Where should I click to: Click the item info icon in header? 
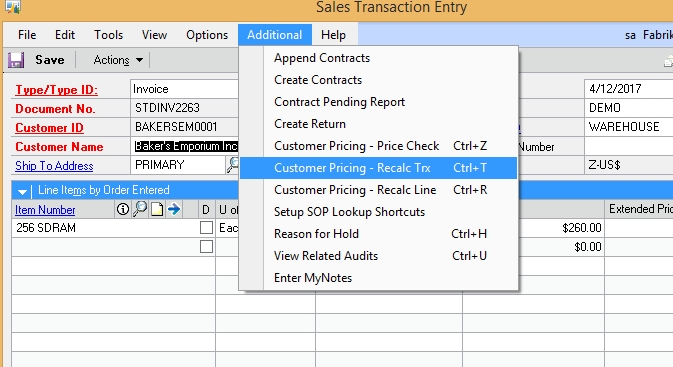click(123, 209)
